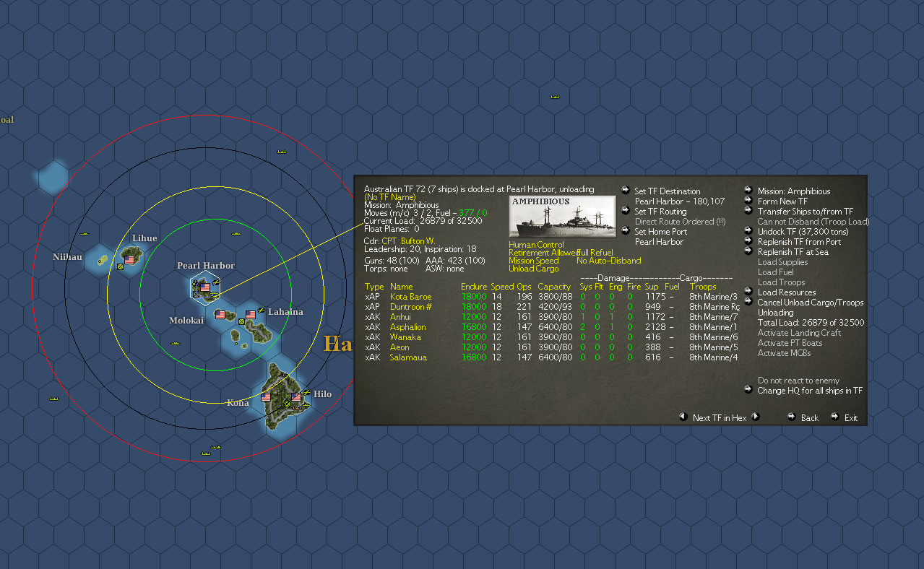The height and width of the screenshot is (569, 924).
Task: Go to next TF in hex with right arrow
Action: [x=756, y=417]
